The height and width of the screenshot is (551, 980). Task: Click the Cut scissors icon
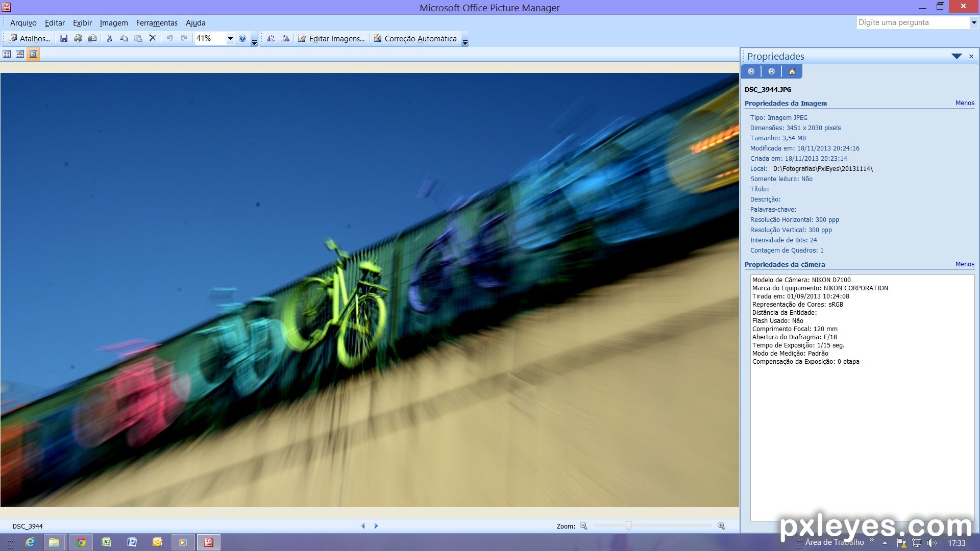109,38
